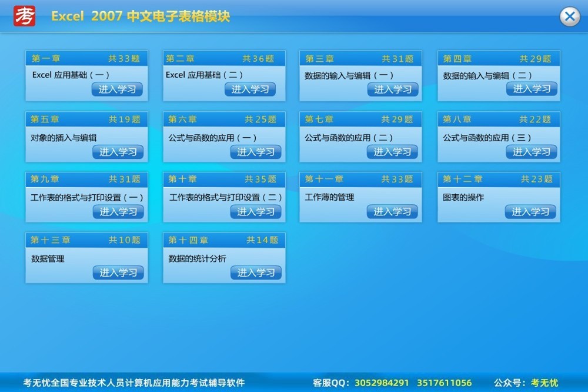This screenshot has height=392, width=588.
Task: Open chapter six 公式与函数的应用(一) study
Action: click(x=255, y=152)
